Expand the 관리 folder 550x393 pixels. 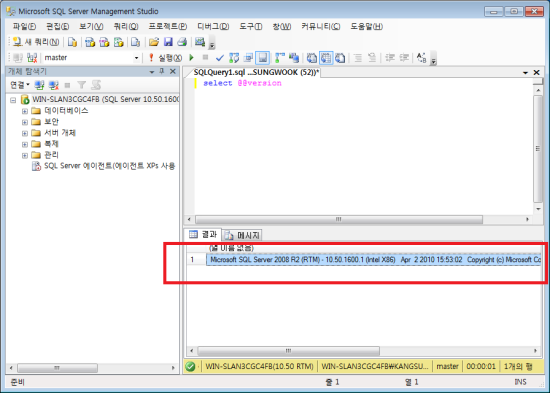click(x=25, y=155)
